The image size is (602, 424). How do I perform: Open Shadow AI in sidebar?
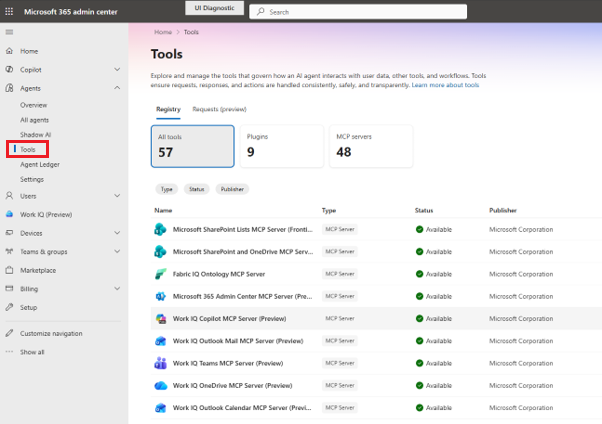click(35, 134)
